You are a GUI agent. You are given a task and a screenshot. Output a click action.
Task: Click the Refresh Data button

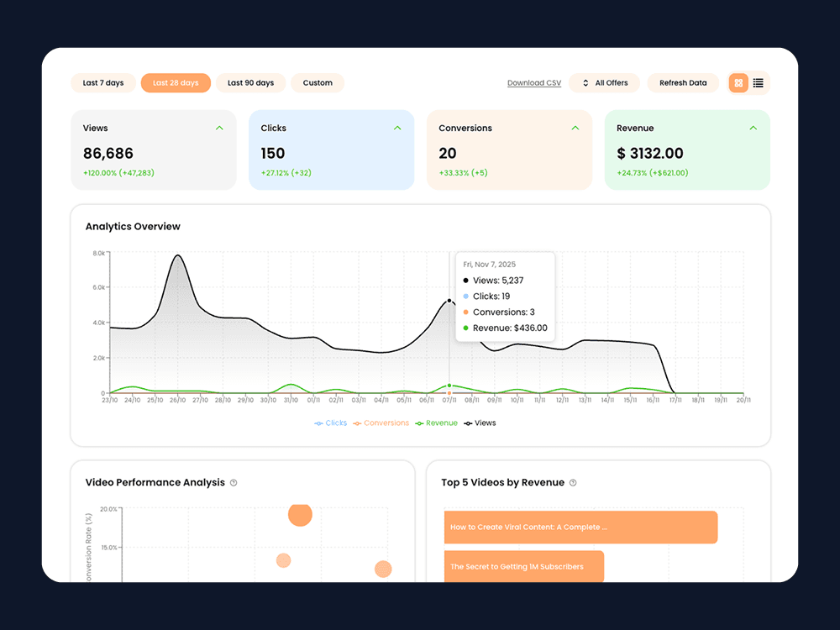(684, 83)
